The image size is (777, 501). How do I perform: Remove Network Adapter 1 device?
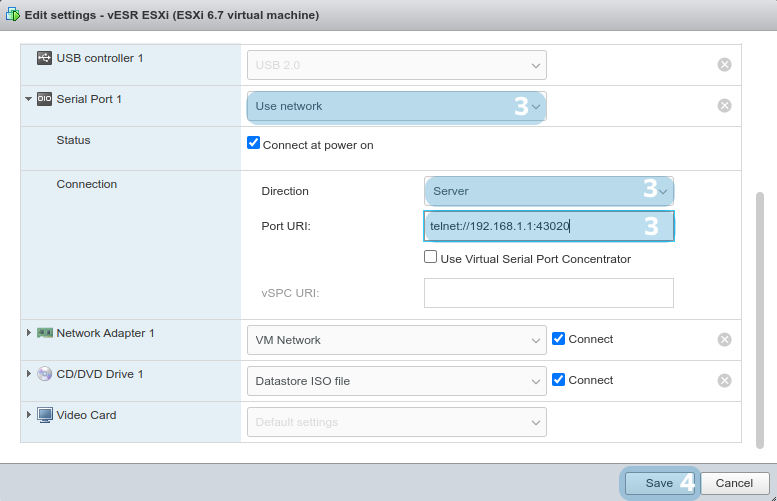724,340
